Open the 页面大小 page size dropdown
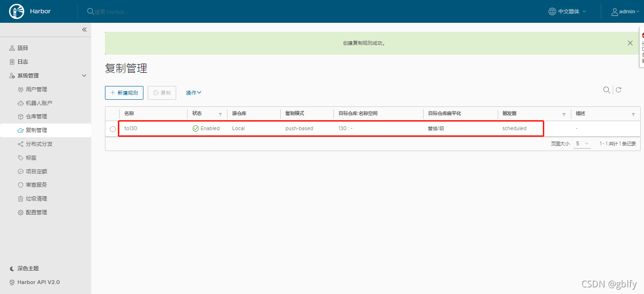 582,143
